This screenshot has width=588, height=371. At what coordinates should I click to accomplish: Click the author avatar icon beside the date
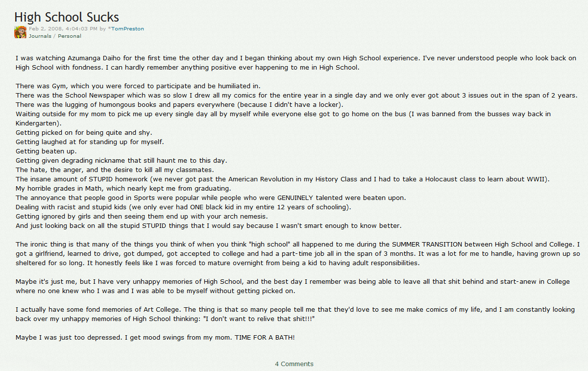[20, 32]
